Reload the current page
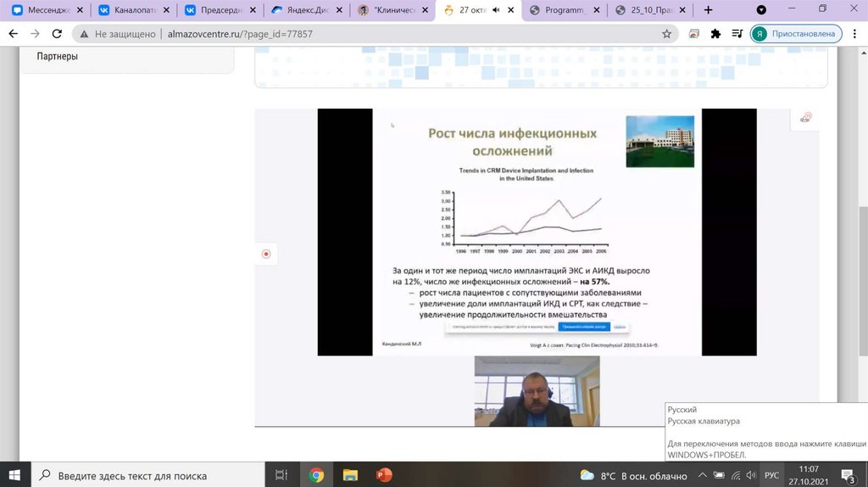This screenshot has height=487, width=868. pyautogui.click(x=57, y=34)
